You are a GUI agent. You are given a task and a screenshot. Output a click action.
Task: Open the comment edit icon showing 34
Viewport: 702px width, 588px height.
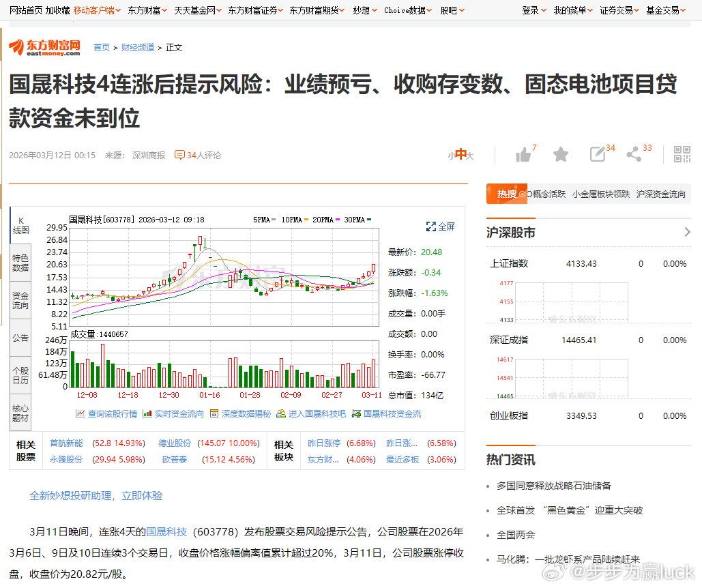[596, 155]
